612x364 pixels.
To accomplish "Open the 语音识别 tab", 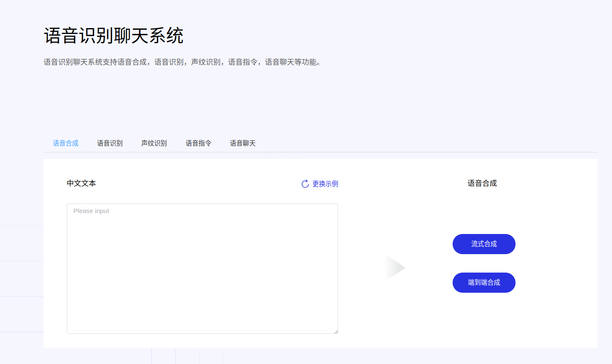I will 110,143.
